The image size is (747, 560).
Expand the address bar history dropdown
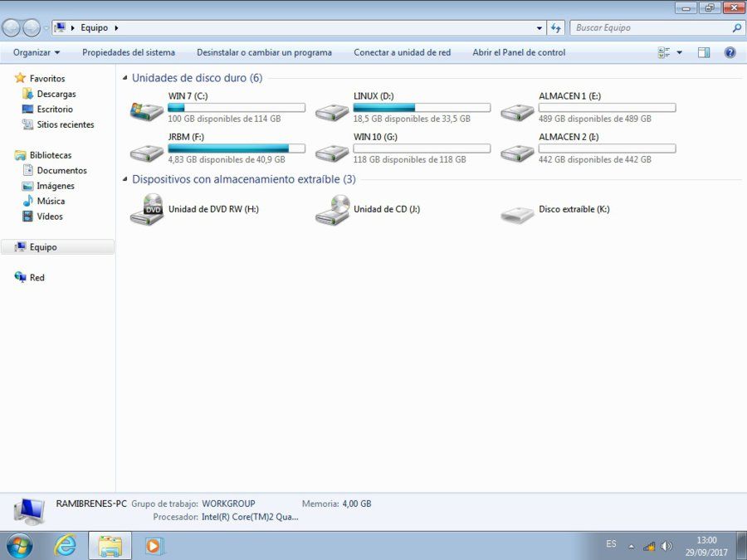pyautogui.click(x=539, y=28)
